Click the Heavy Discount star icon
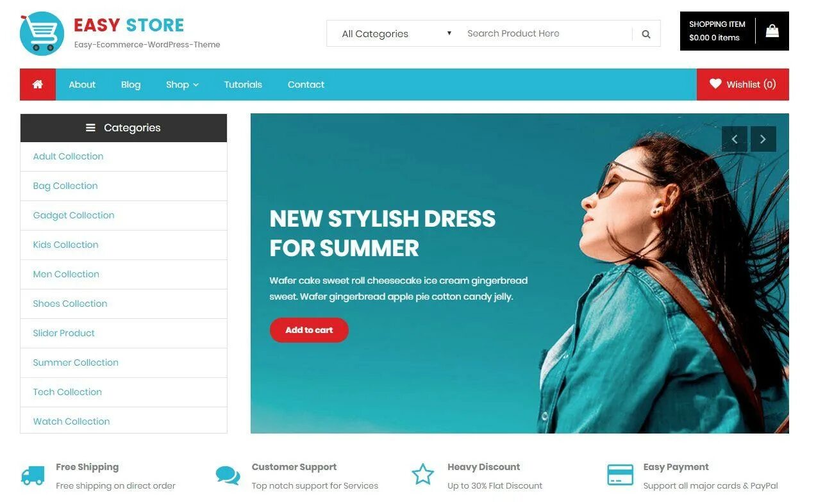The height and width of the screenshot is (504, 825). [x=423, y=475]
